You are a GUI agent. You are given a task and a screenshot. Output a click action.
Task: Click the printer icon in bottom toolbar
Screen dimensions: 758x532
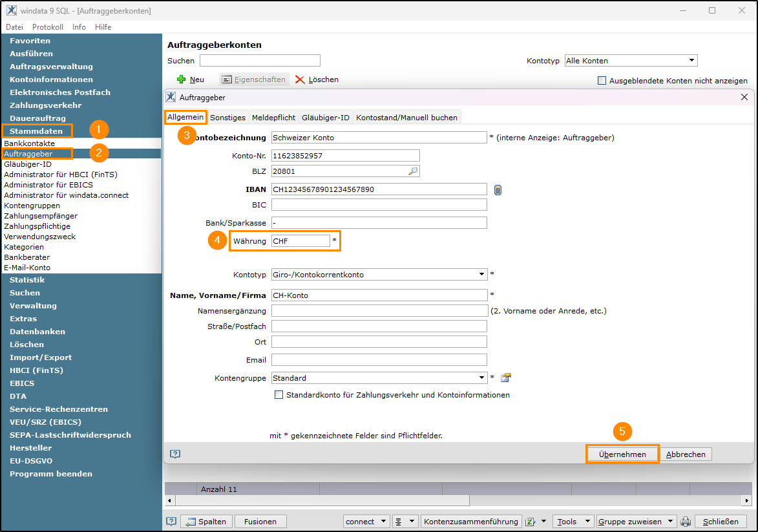pos(686,522)
